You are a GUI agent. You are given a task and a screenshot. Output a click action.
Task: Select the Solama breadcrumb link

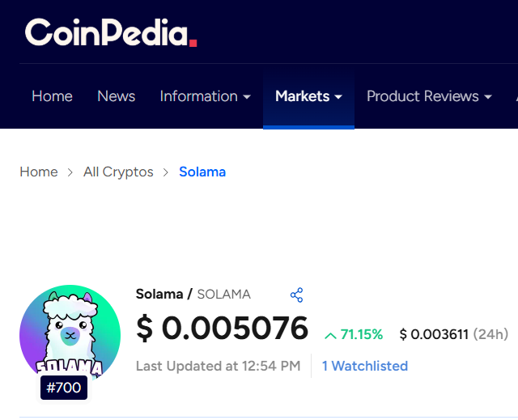tap(202, 172)
